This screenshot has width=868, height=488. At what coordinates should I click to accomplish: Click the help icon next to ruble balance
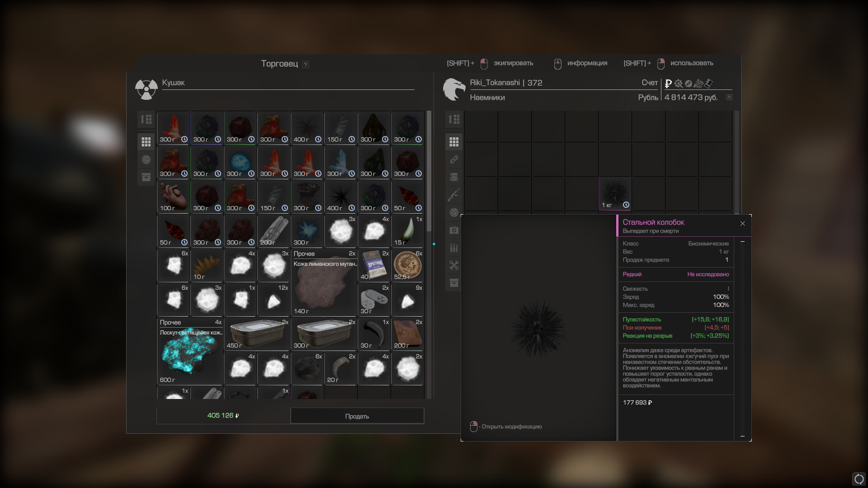(x=729, y=97)
